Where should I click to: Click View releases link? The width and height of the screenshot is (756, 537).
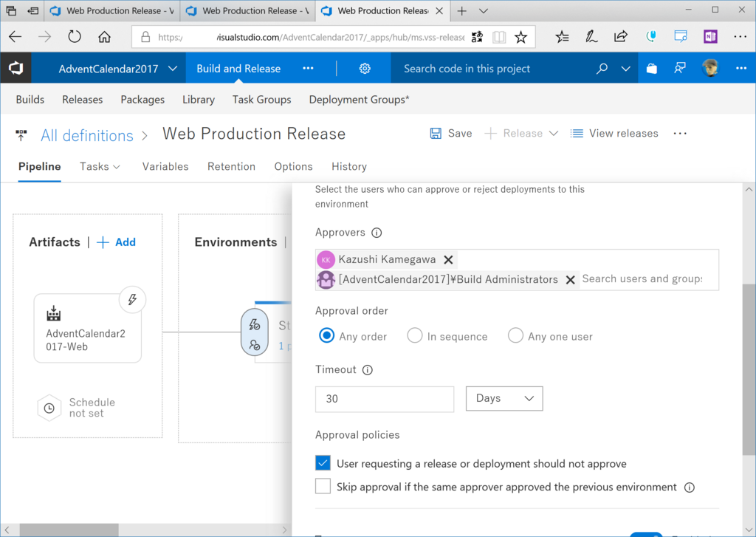614,133
